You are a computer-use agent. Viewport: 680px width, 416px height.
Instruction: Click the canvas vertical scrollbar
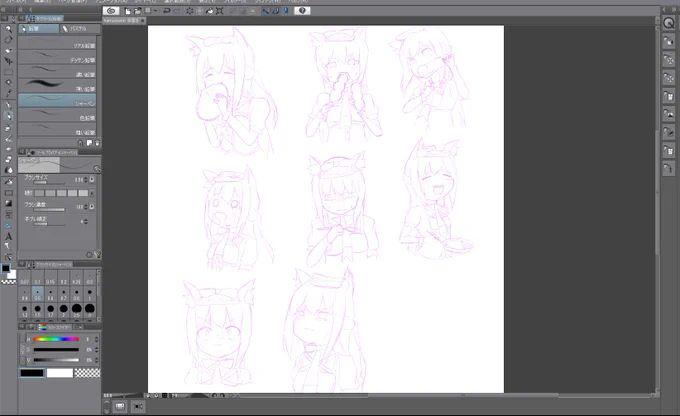pyautogui.click(x=658, y=191)
